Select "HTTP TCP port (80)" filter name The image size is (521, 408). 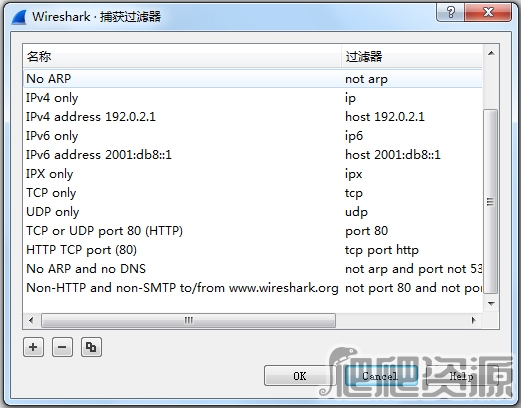[81, 250]
